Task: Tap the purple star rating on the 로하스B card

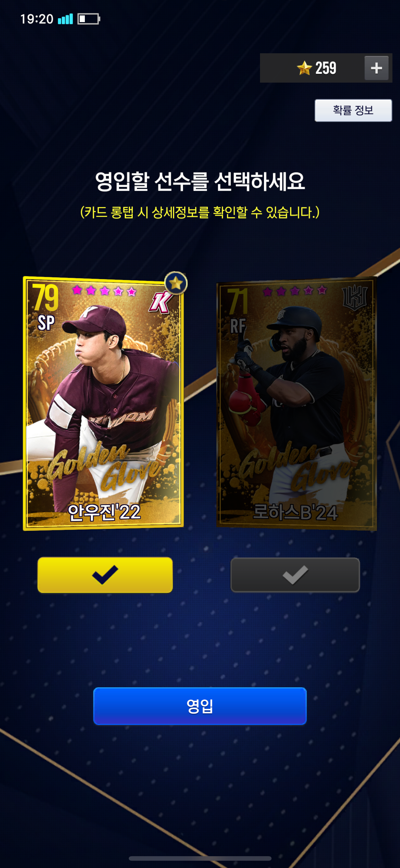Action: point(295,291)
